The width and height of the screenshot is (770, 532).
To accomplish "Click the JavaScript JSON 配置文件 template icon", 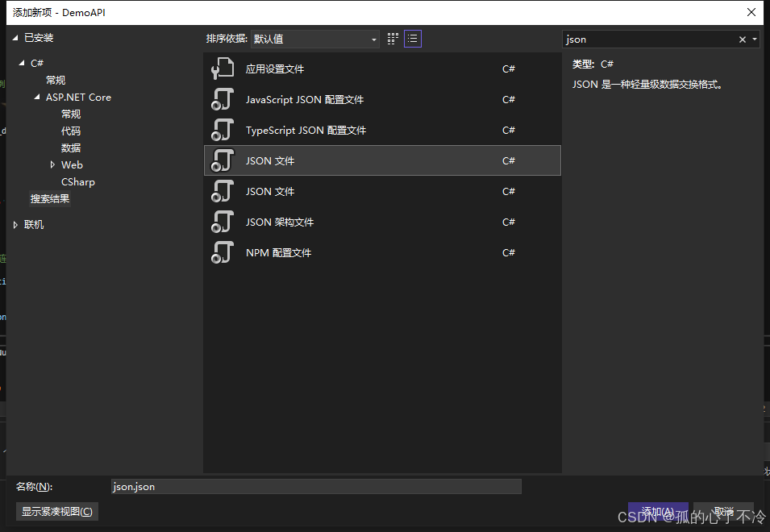I will pyautogui.click(x=223, y=99).
